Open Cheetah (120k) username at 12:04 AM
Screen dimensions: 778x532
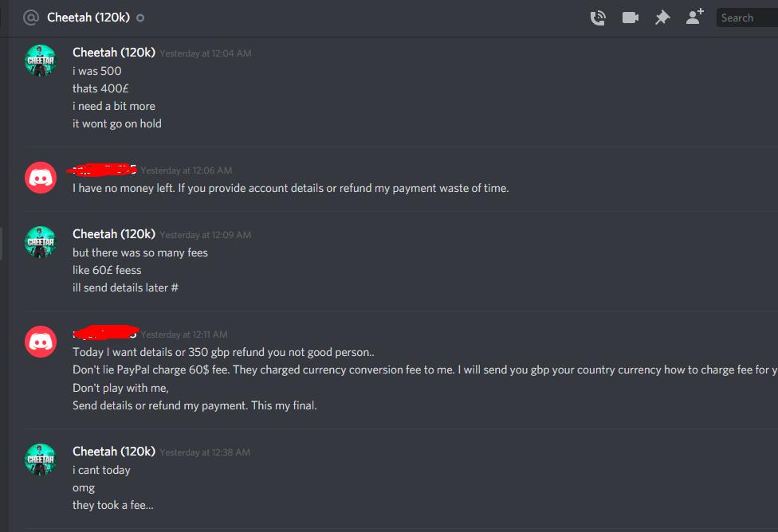click(114, 53)
